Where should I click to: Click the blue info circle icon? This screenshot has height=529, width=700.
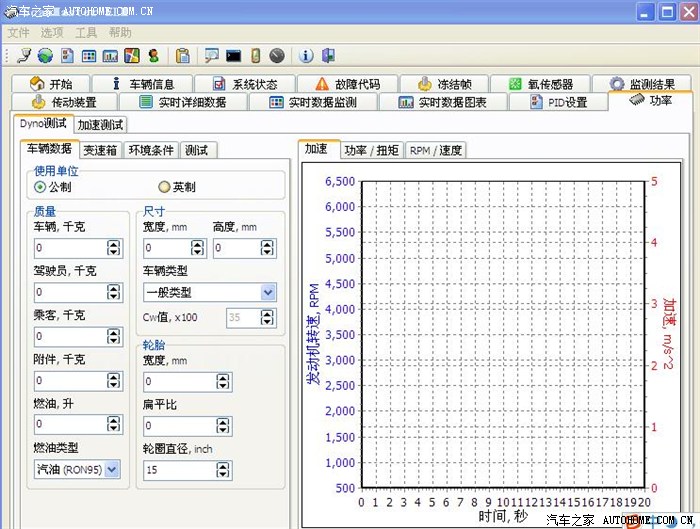[307, 56]
